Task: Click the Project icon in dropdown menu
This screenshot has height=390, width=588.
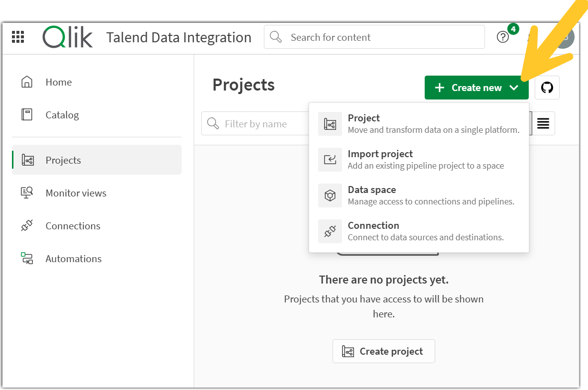Action: [x=330, y=124]
